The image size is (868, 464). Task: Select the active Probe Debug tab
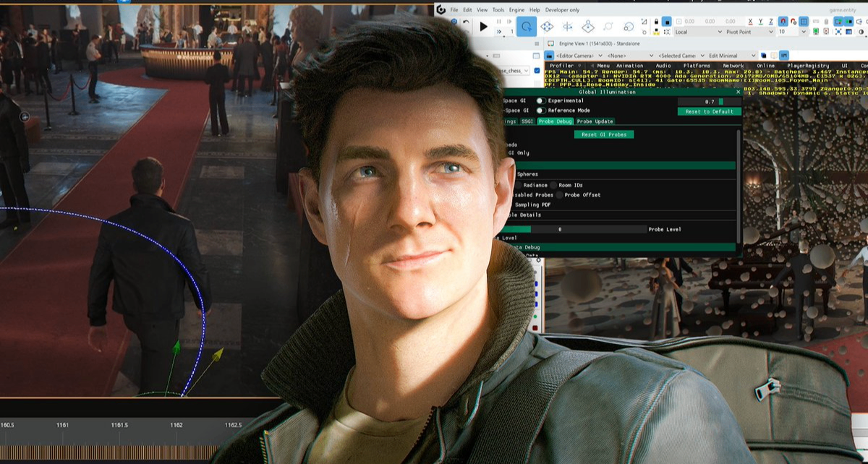click(556, 121)
